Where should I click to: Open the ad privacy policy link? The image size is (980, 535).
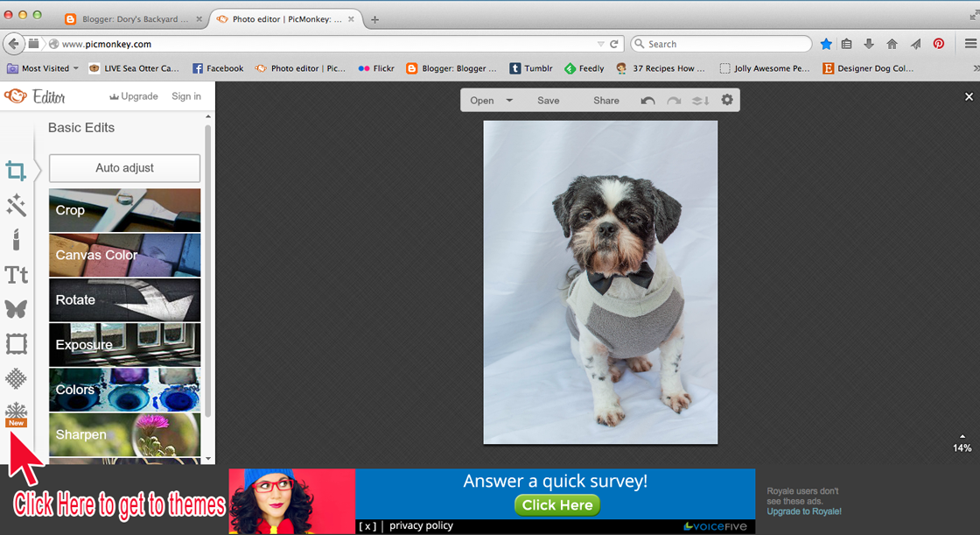421,525
